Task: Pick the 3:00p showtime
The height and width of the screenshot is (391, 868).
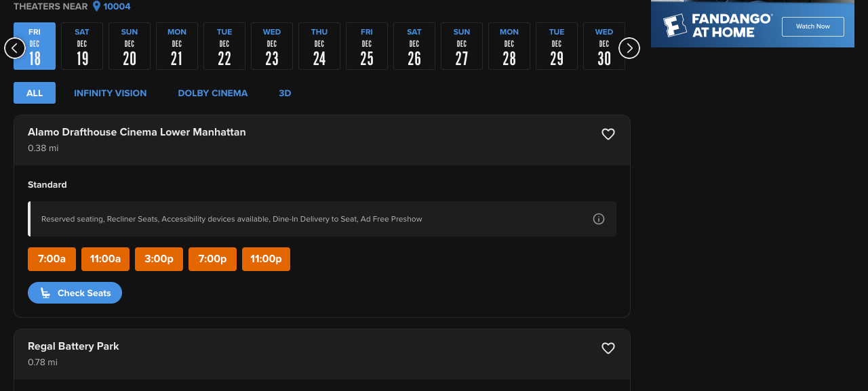Action: point(159,259)
